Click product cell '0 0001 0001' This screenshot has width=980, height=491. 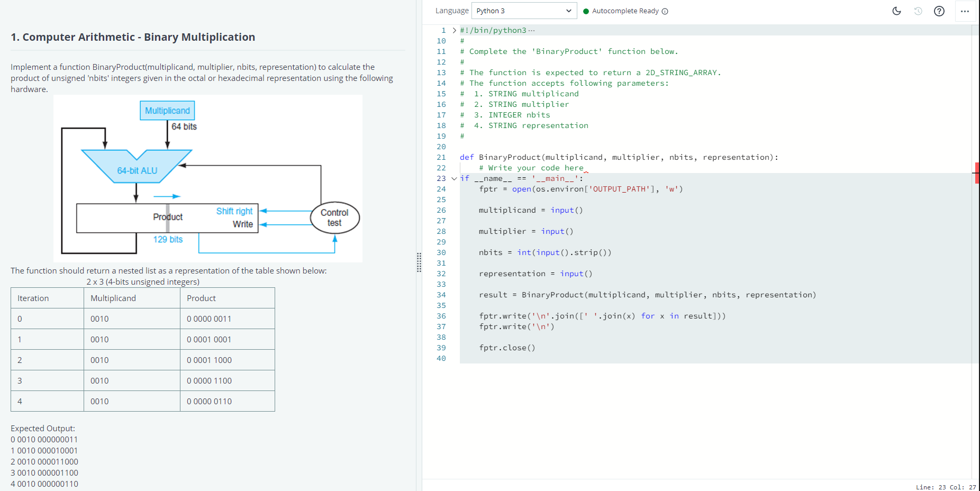(x=228, y=339)
